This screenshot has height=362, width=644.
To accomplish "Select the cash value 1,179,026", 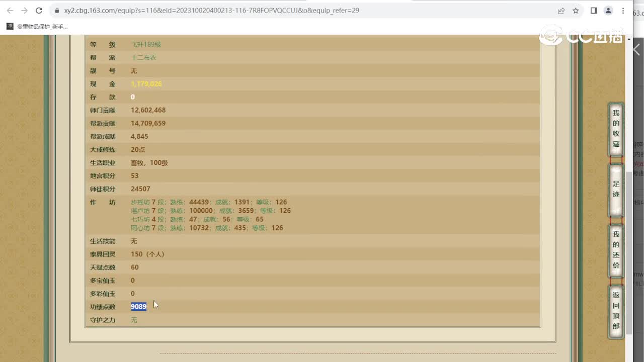I will pos(146,83).
